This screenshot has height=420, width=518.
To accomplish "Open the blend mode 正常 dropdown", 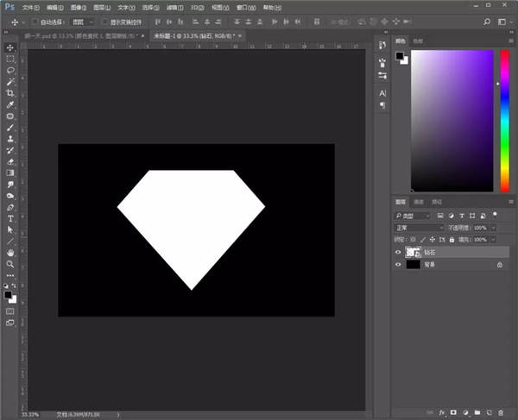I will tap(419, 228).
